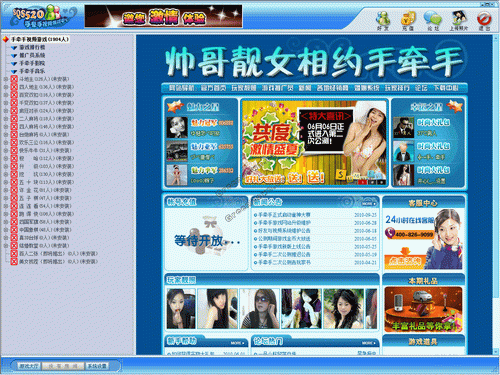Image resolution: width=500 pixels, height=375 pixels.
Task: Click the 上传照片 upload photo icon
Action: (x=458, y=20)
